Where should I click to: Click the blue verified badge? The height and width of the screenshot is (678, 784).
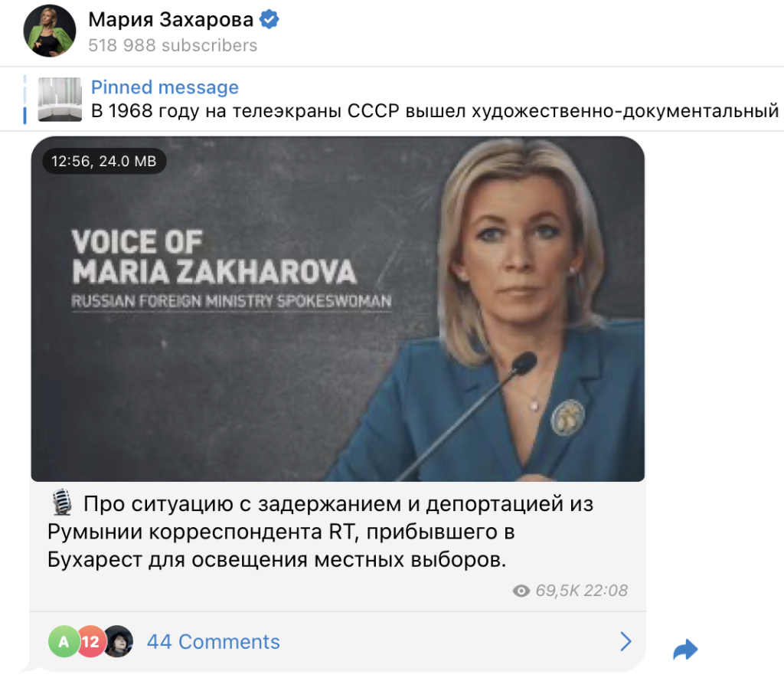[x=269, y=19]
